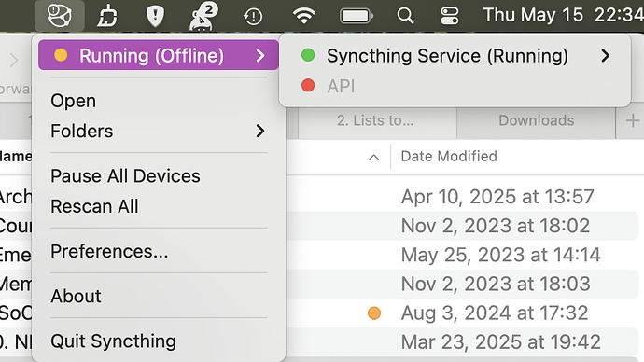Open Spotlight search

click(405, 16)
